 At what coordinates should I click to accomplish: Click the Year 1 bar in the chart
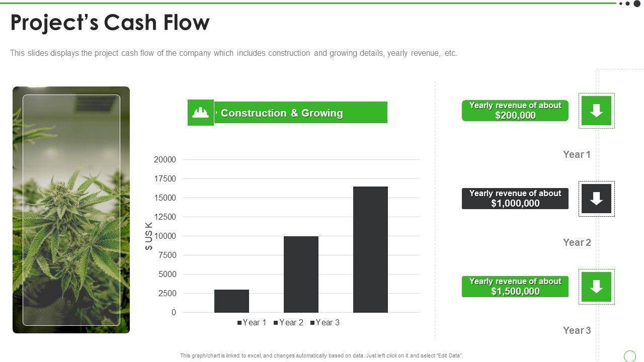coord(231,301)
